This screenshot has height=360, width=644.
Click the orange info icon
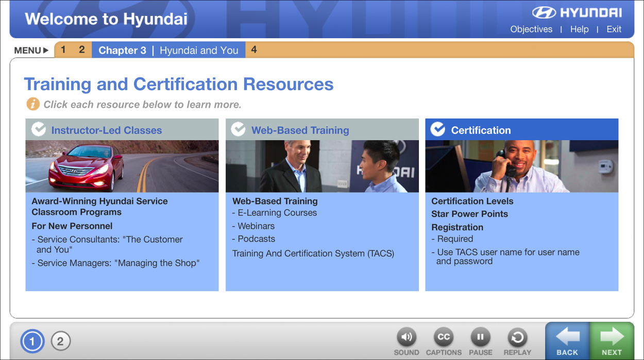pos(32,104)
